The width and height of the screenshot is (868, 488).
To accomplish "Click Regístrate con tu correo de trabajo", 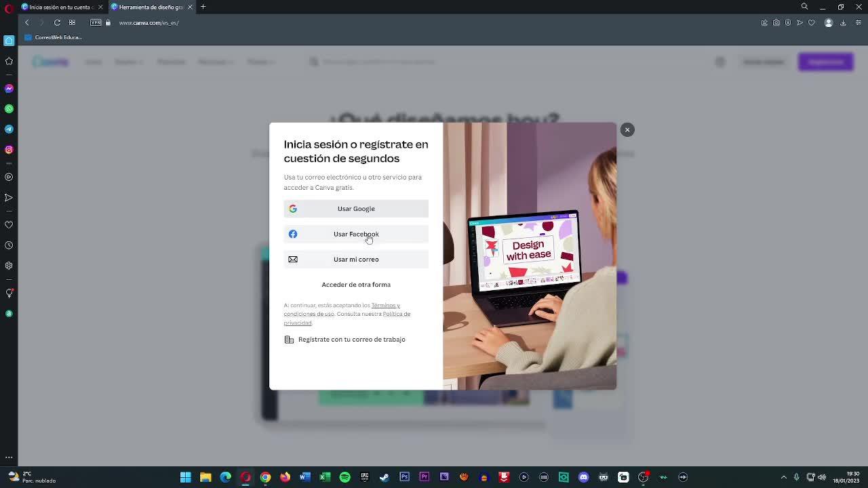I will pyautogui.click(x=344, y=340).
